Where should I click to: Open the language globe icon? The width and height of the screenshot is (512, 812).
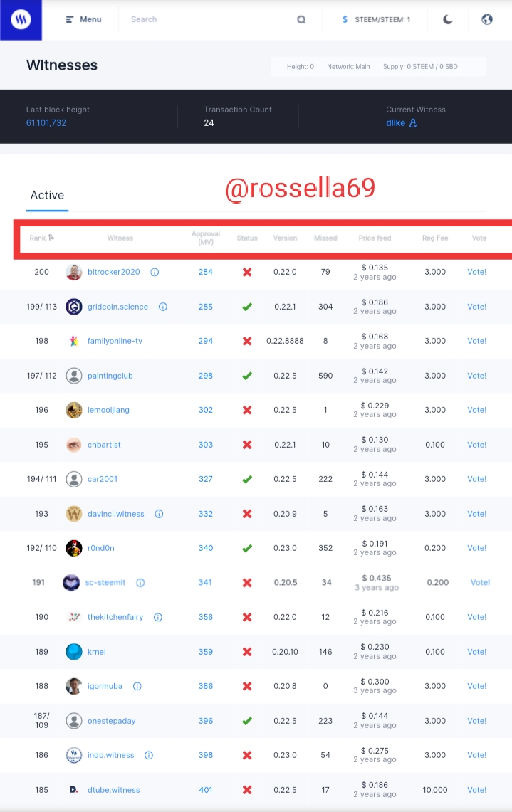(486, 20)
